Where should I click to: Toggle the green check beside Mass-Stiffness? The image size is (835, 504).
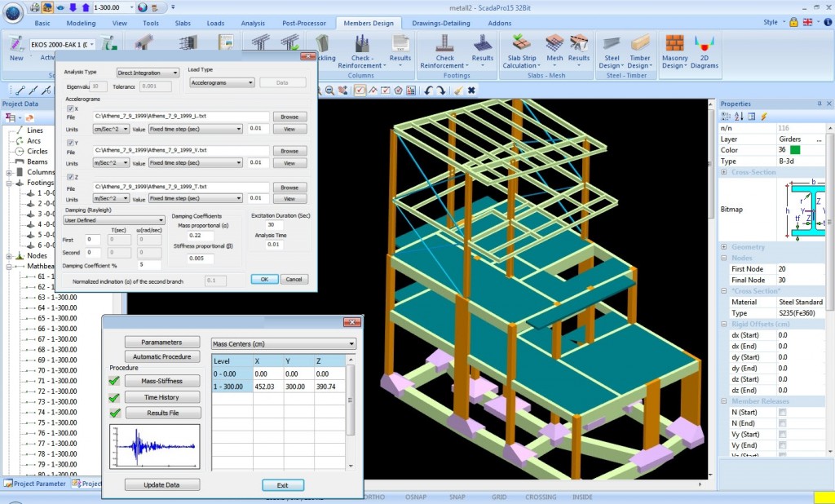click(113, 380)
